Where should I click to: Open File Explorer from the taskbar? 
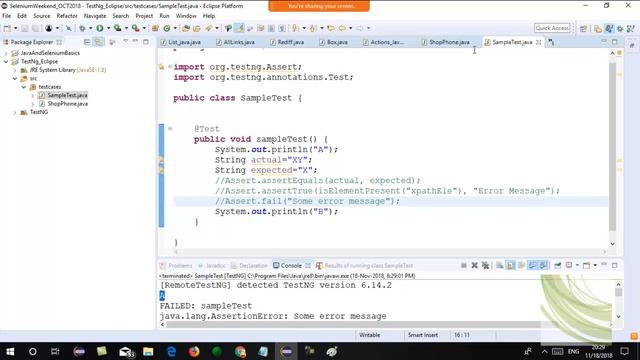click(x=148, y=351)
